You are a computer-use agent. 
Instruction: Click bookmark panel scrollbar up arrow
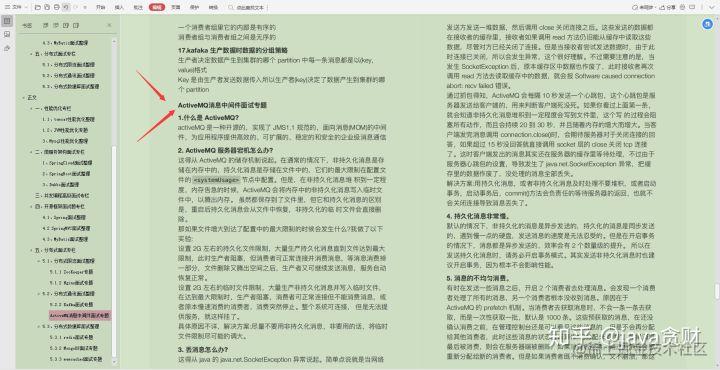pos(114,42)
